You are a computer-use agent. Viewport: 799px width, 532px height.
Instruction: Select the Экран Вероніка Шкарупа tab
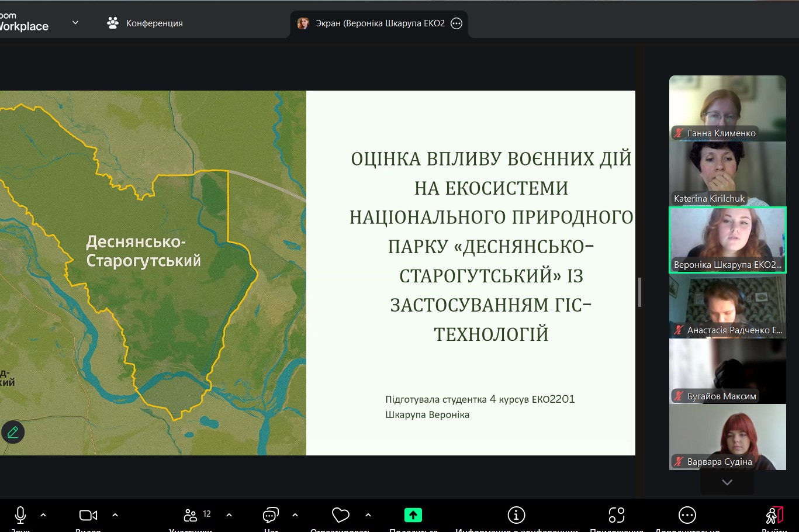click(x=374, y=23)
